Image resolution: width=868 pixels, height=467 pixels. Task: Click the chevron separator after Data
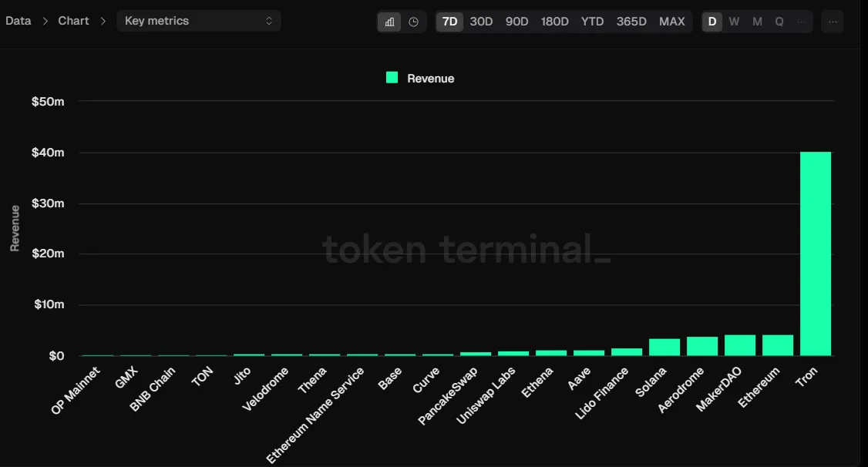click(x=45, y=21)
